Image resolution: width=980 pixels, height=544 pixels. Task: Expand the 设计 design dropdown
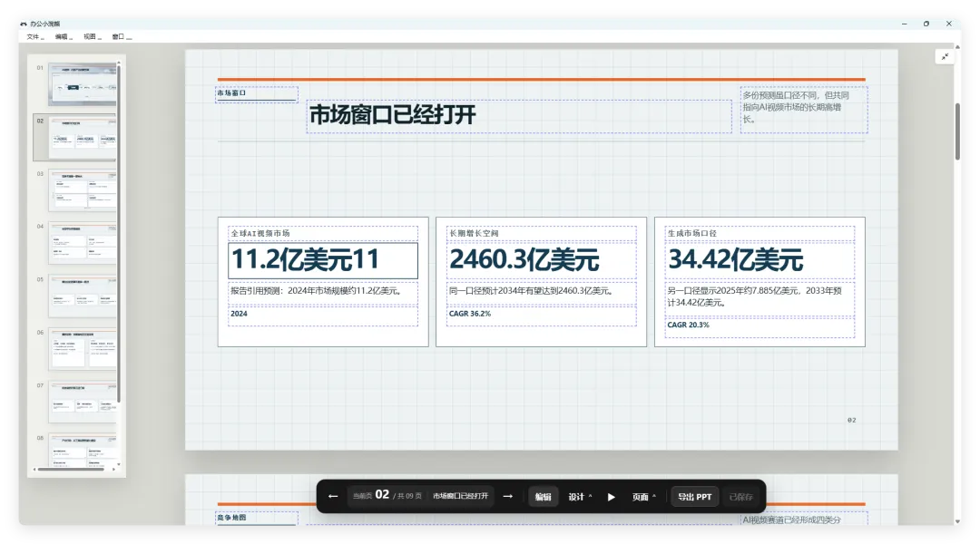coord(579,497)
